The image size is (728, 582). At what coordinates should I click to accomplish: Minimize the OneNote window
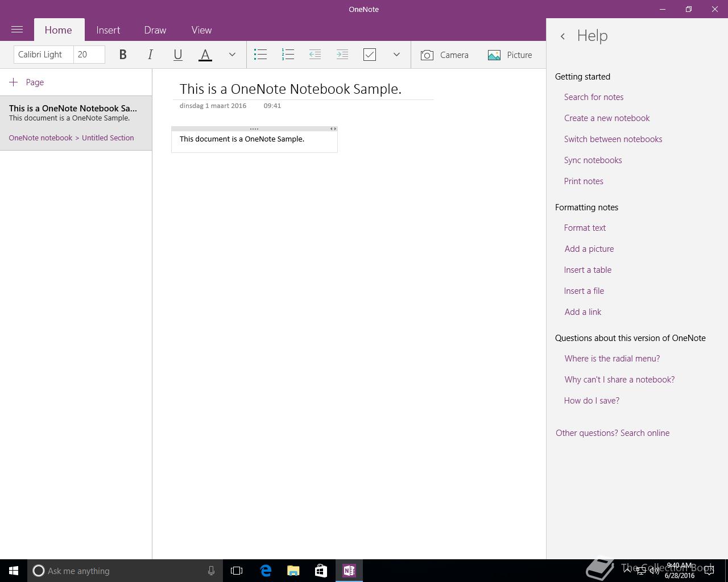point(663,9)
